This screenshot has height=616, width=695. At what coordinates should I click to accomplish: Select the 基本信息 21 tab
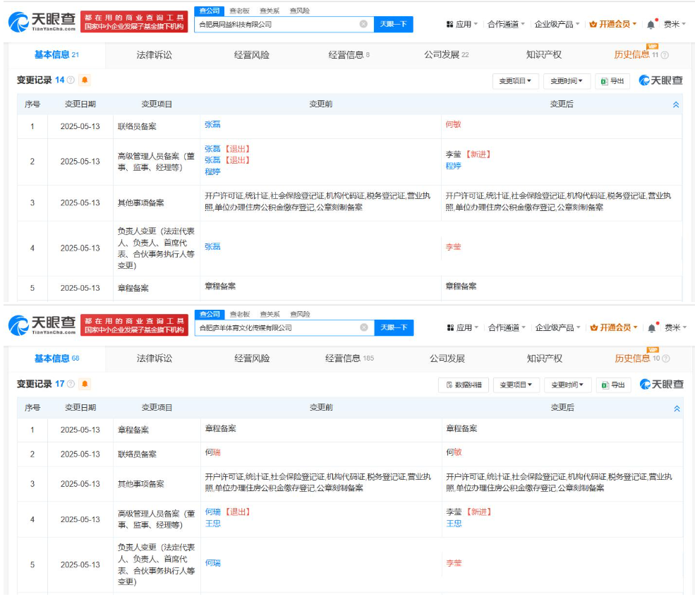click(56, 55)
